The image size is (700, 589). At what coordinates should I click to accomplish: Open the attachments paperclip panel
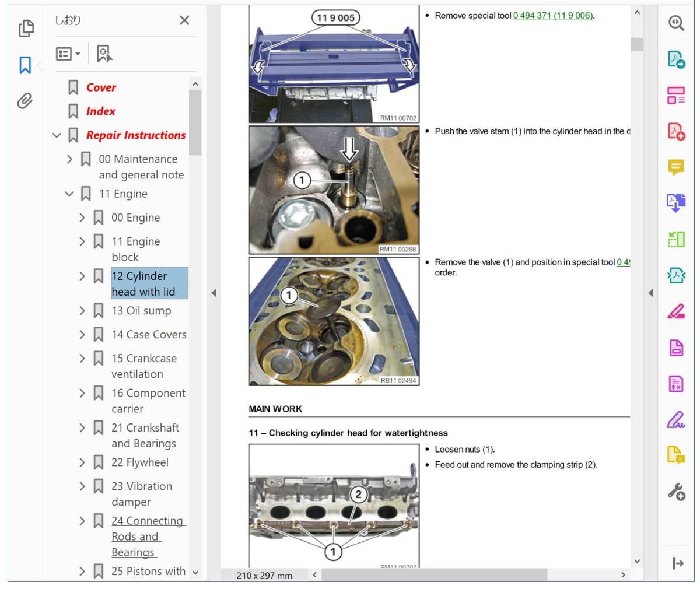coord(25,101)
